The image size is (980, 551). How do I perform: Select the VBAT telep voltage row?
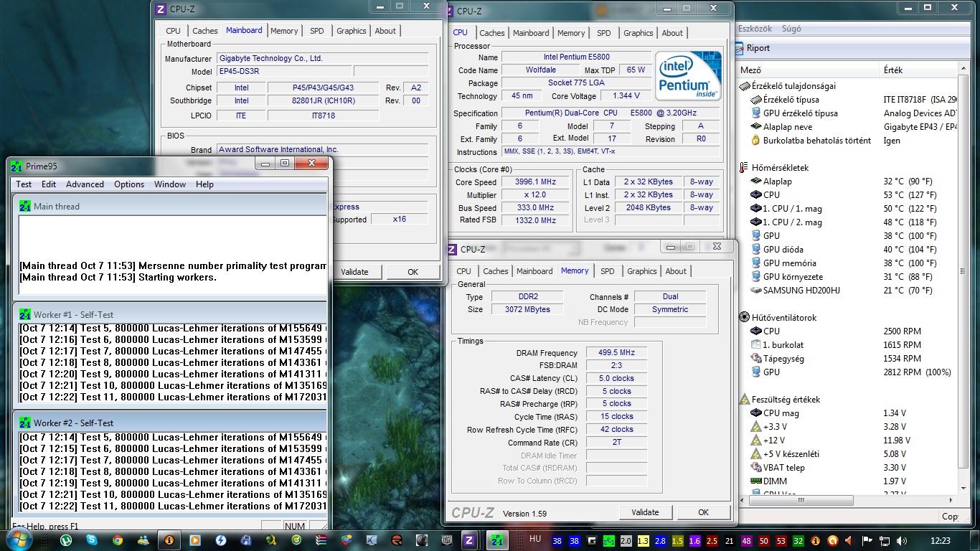point(847,468)
